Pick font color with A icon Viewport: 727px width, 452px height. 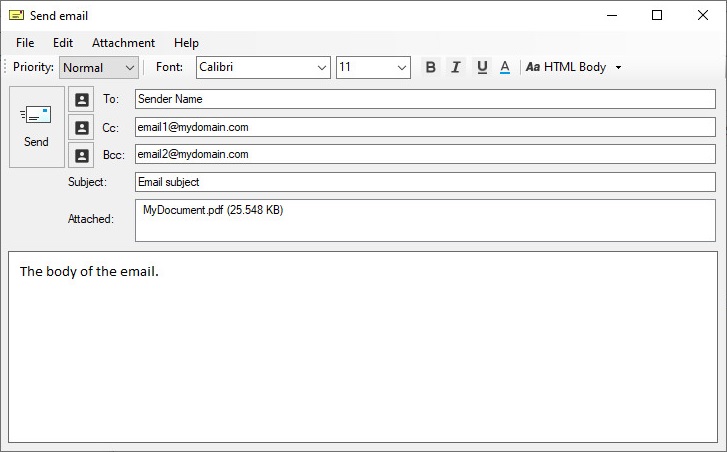(505, 67)
